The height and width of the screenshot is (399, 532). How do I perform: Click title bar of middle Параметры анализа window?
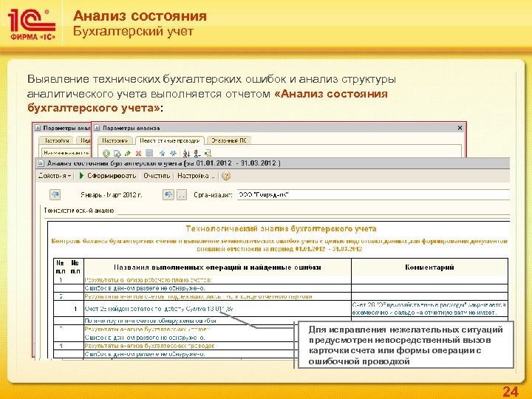click(x=279, y=128)
